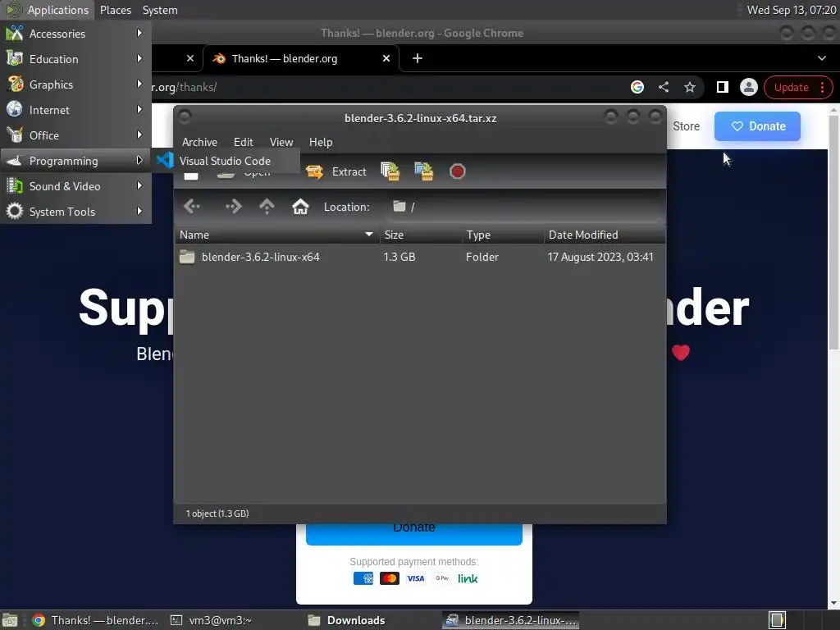Click the Applications menu button
840x630 pixels.
[47, 10]
